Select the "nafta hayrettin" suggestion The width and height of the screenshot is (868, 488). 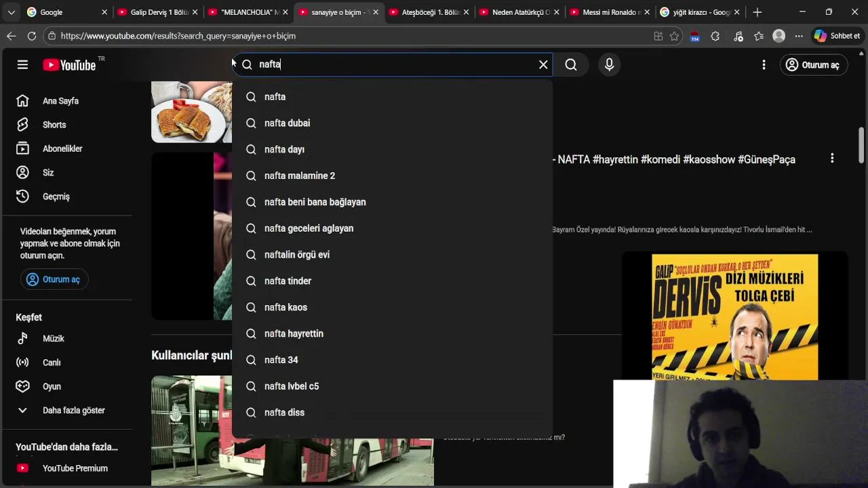[392, 333]
